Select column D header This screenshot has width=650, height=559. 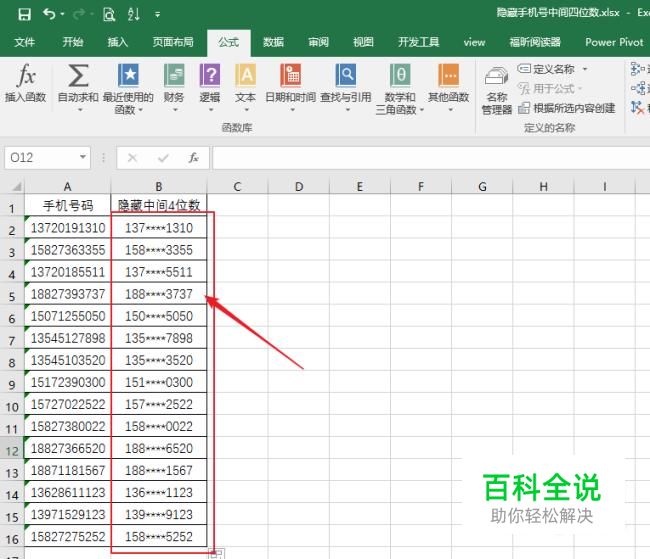coord(299,187)
